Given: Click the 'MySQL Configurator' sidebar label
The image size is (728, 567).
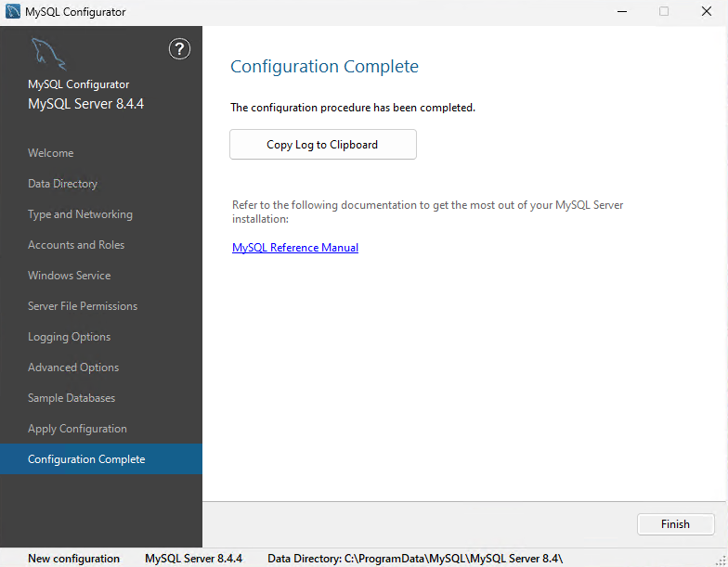Looking at the screenshot, I should [78, 84].
